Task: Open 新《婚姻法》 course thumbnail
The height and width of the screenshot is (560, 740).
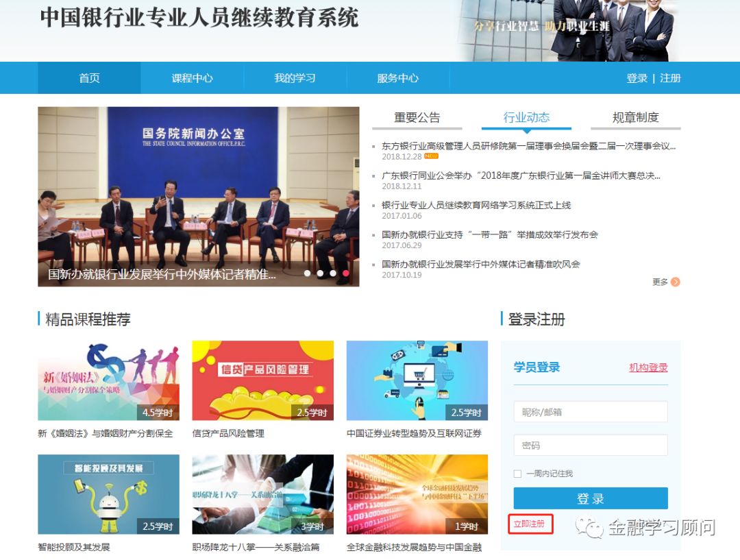Action: tap(108, 380)
